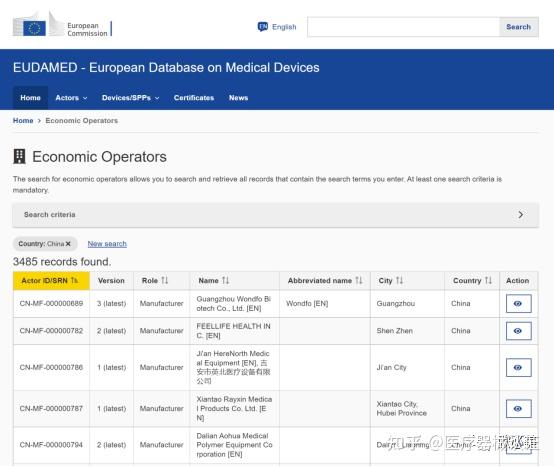Click the European Commission logo

pos(62,25)
